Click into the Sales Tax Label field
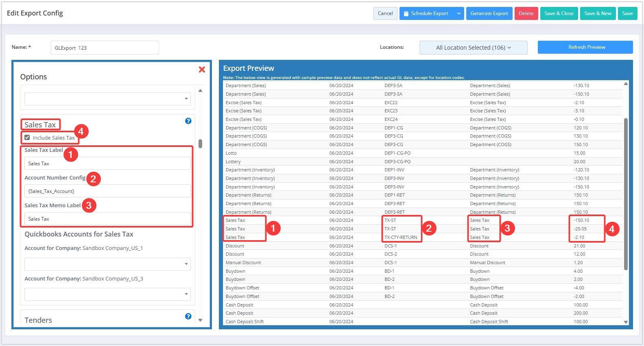 (x=107, y=163)
